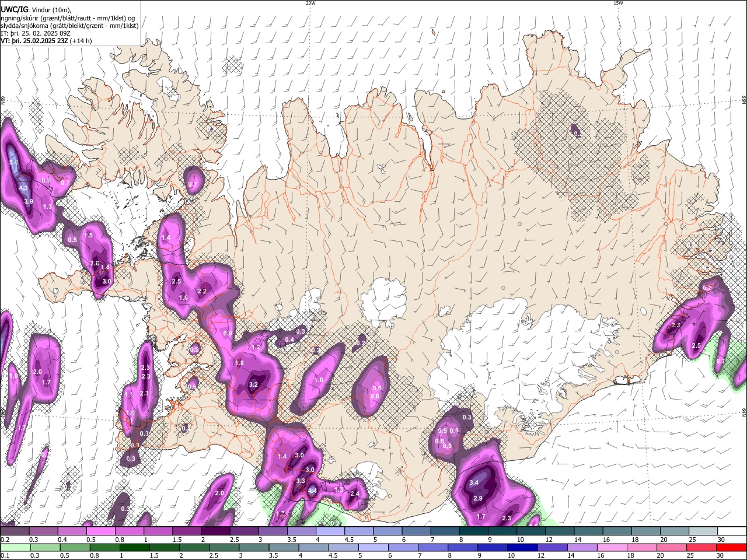Viewport: 747px width, 560px height.
Task: Choose the purple swatch between 1.5 and 2
Action: coord(186,531)
